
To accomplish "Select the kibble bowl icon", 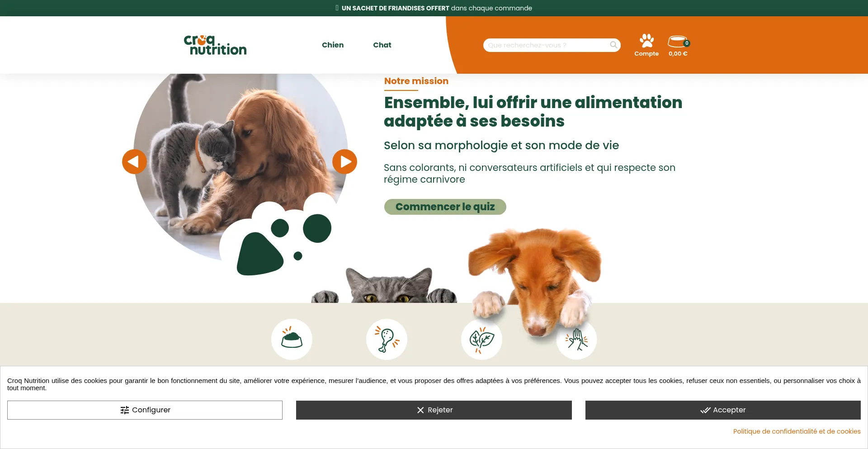I will (292, 339).
